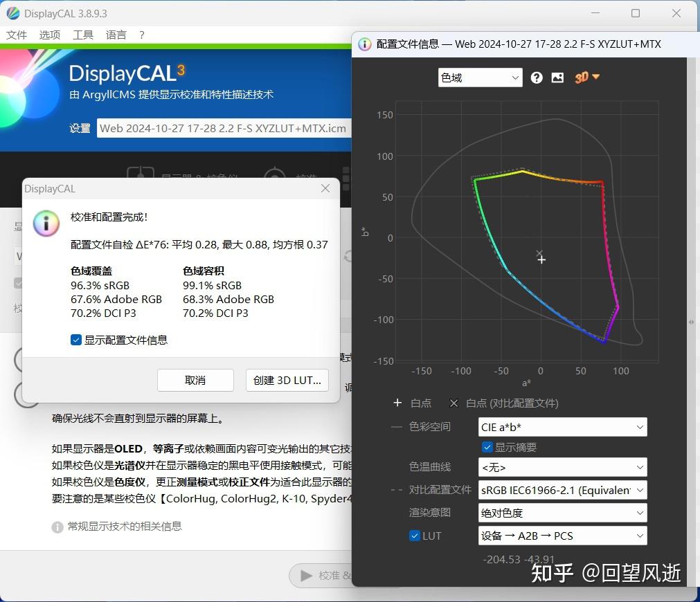Open the 选项 menu
This screenshot has width=700, height=602.
coord(50,35)
